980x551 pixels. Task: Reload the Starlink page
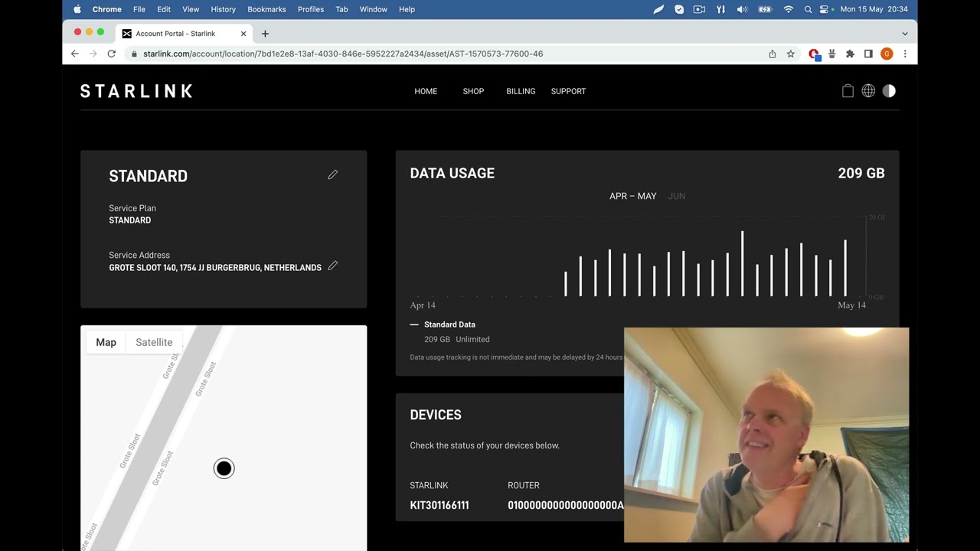click(x=111, y=54)
